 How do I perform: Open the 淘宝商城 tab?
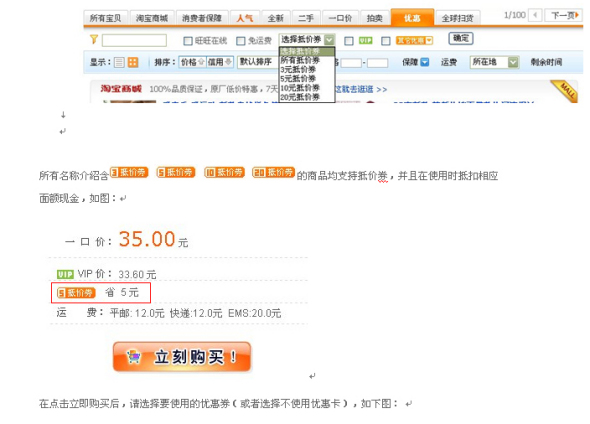(152, 18)
